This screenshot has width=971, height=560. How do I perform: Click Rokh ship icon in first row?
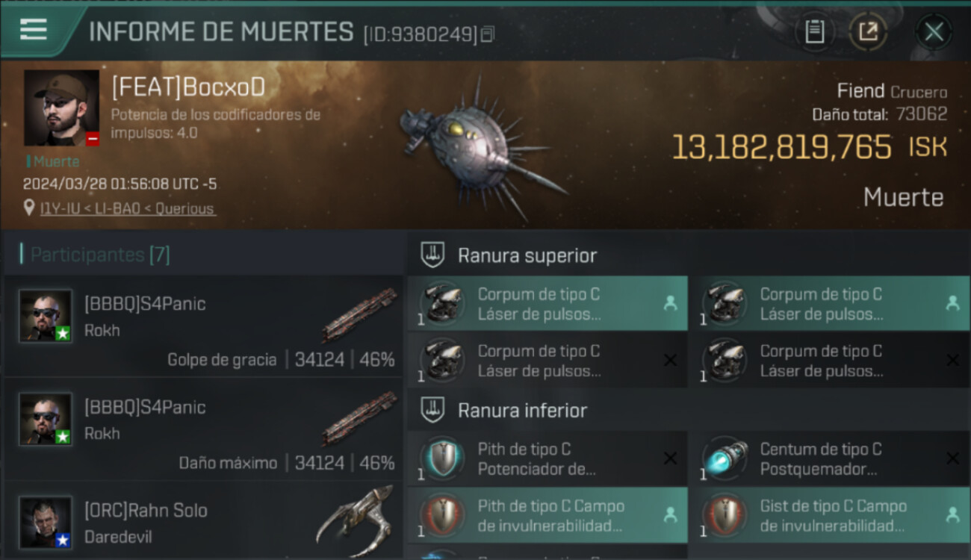click(x=360, y=314)
